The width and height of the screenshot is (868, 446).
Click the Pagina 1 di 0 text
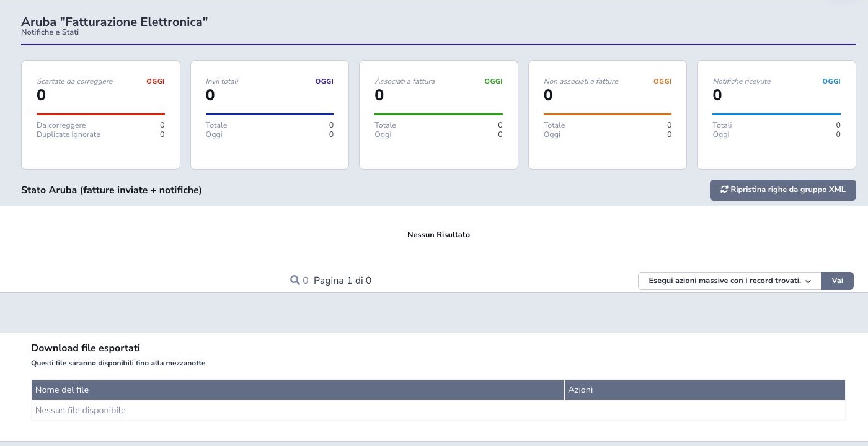[342, 281]
